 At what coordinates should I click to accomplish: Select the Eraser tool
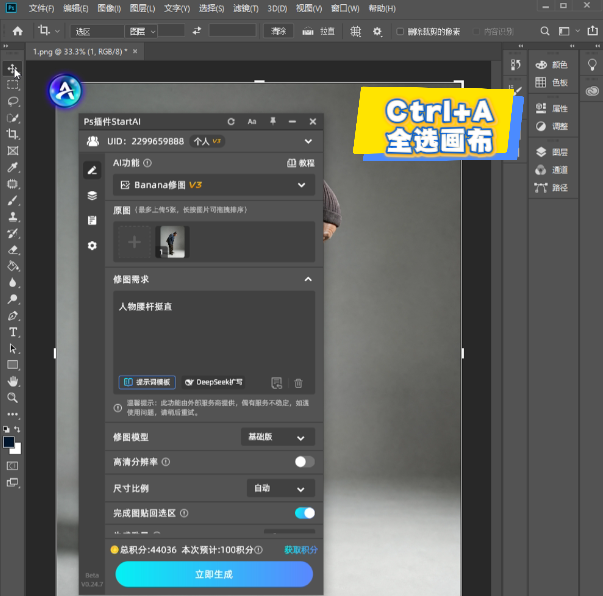pyautogui.click(x=13, y=250)
